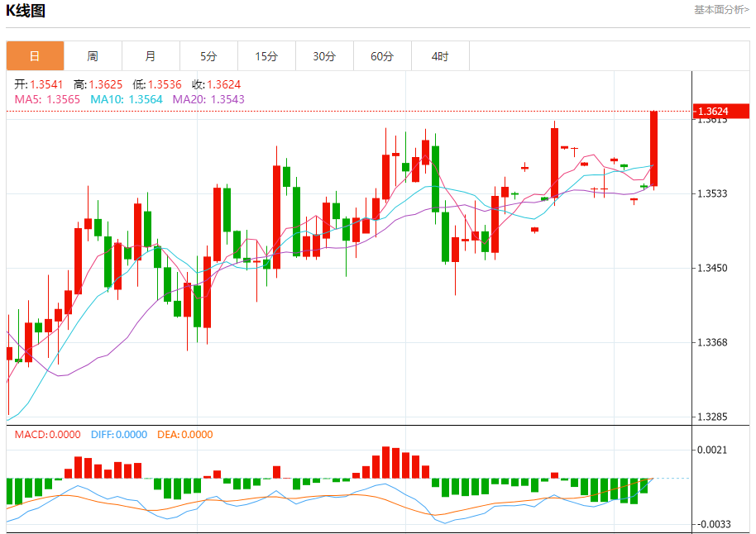756x534 pixels.
Task: Click the 1.3450 price axis label
Action: (x=712, y=268)
